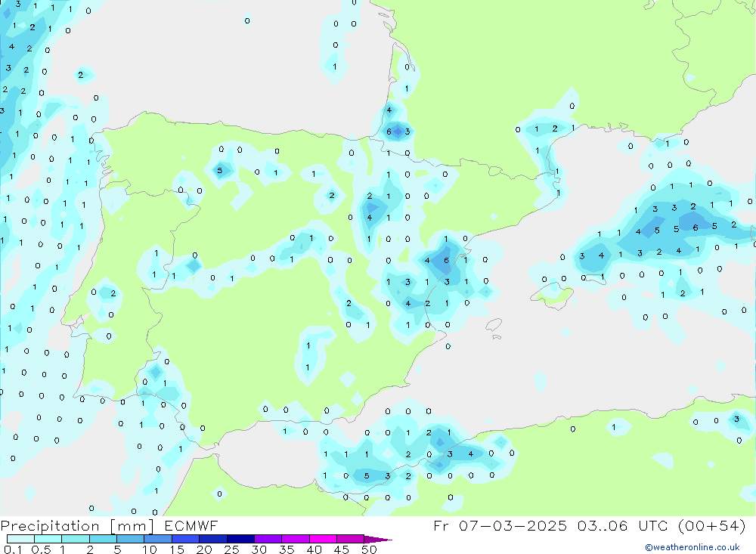Click the 25–30 mm navy legend swatch

(x=240, y=539)
